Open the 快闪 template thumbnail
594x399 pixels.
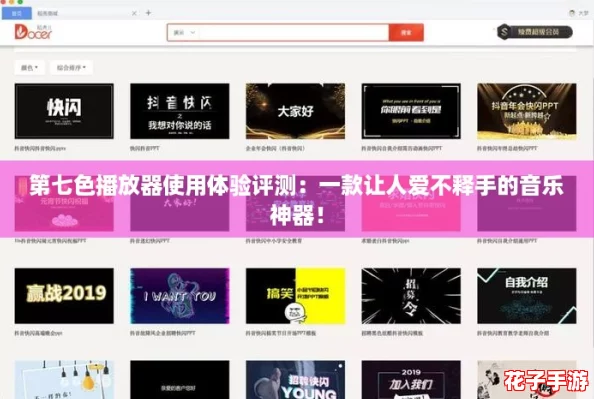coord(64,111)
